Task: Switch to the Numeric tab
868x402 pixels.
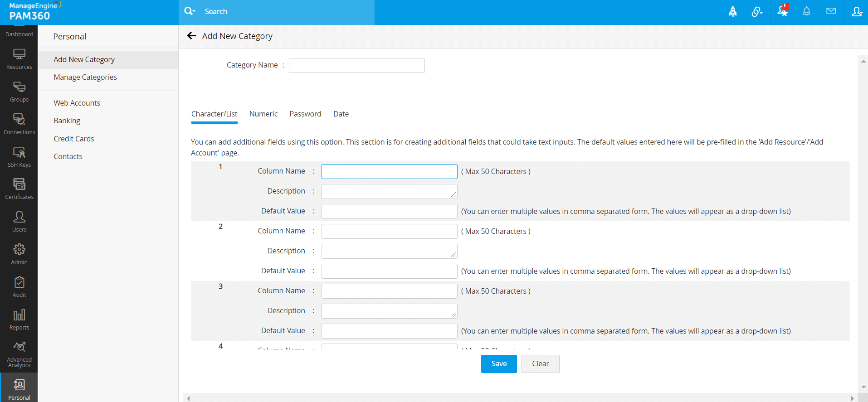Action: pos(263,114)
